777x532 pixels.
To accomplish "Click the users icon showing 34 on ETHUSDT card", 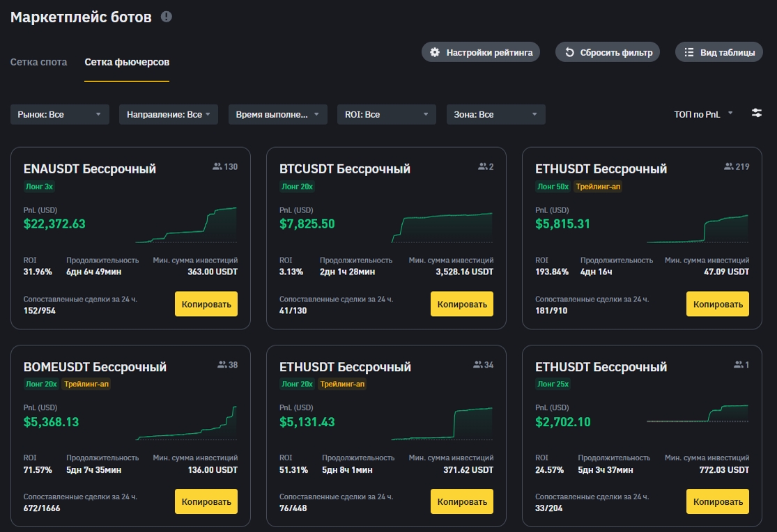I will (477, 365).
